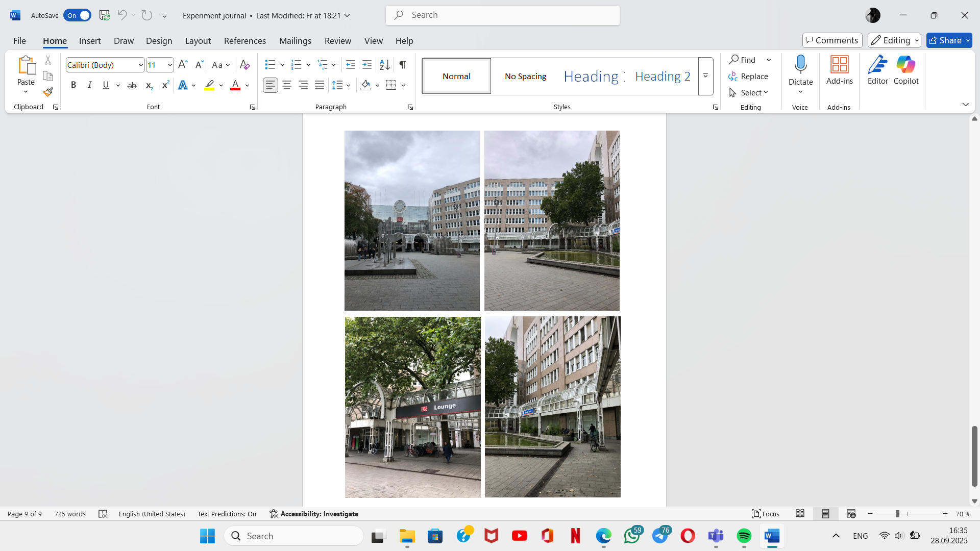Expand the Styles gallery
This screenshot has width=980, height=551.
(x=705, y=76)
